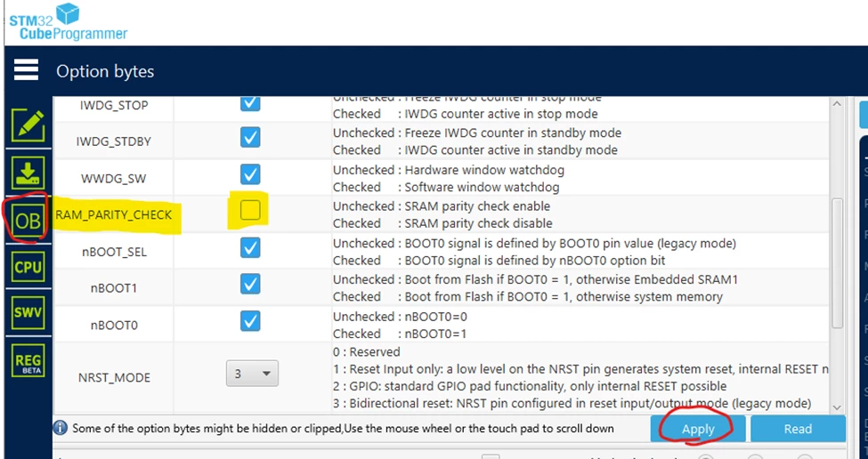Click 'BOOT0 signal is defined by nBOOT0 option bit'

(535, 260)
